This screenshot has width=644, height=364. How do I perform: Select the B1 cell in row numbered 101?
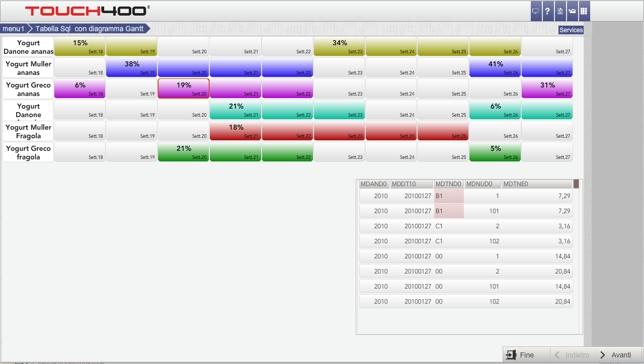(449, 211)
